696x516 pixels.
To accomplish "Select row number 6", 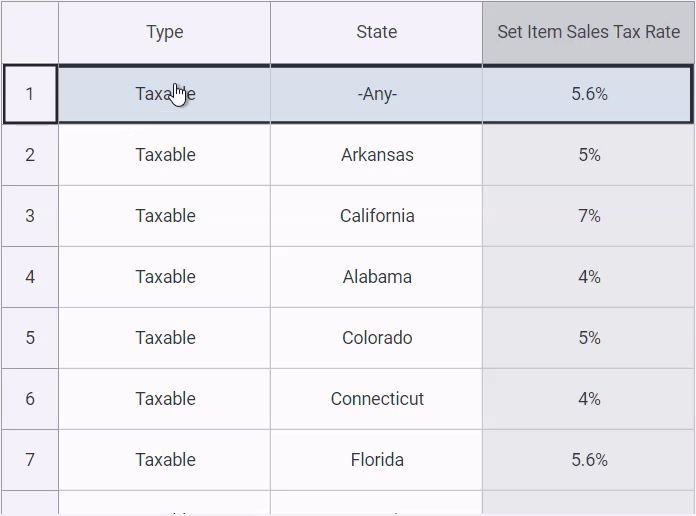I will coord(30,399).
